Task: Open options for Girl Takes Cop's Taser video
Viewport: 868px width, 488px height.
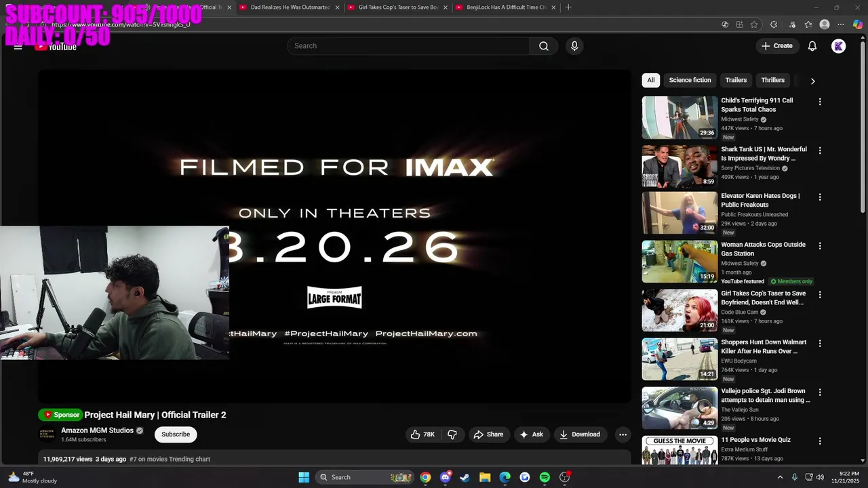Action: (820, 295)
